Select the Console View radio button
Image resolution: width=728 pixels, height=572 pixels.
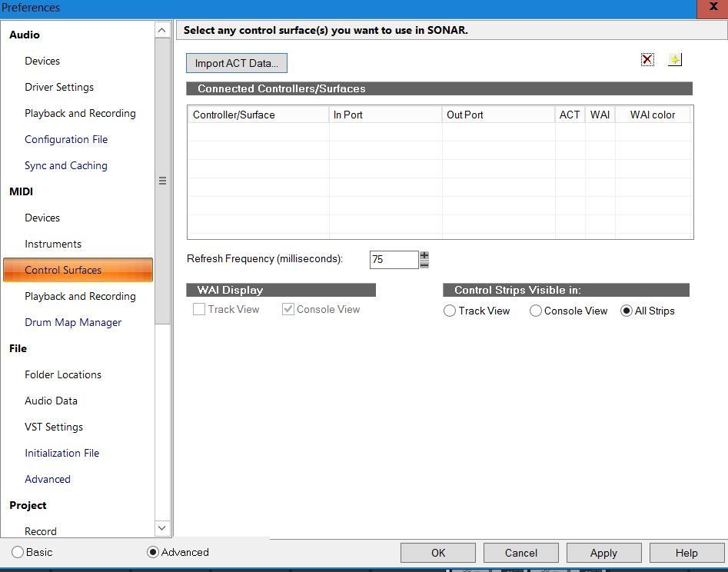coord(536,311)
